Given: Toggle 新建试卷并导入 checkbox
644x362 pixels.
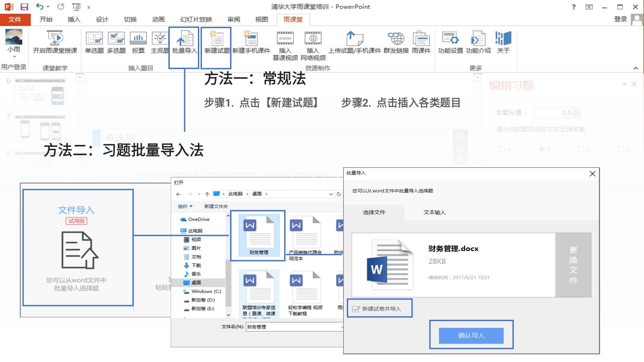Looking at the screenshot, I should pos(356,308).
